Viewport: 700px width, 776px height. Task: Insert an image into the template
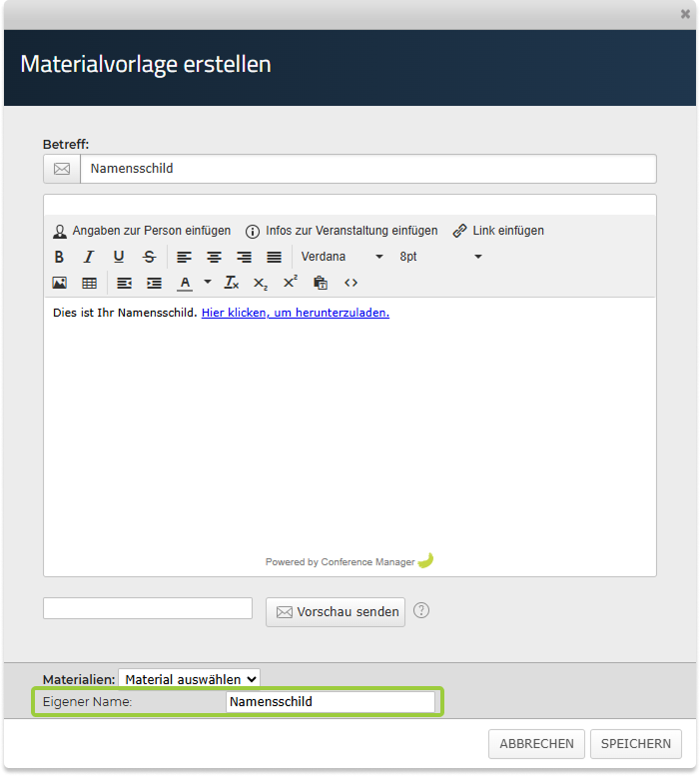59,284
